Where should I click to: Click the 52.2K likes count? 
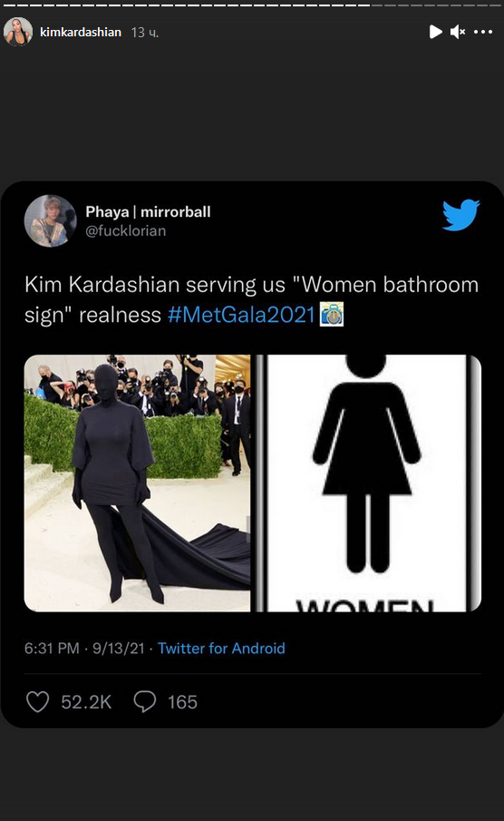tap(86, 702)
